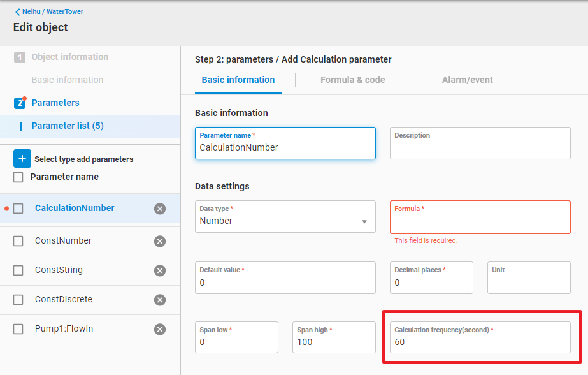588x375 pixels.
Task: Focus the Calculation frequency(second) field
Action: [480, 337]
